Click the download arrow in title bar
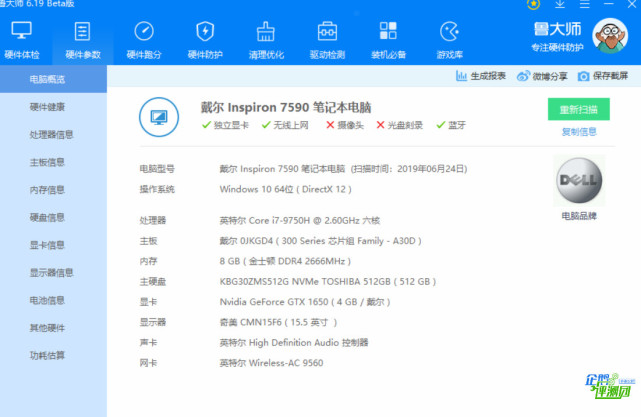 click(560, 4)
